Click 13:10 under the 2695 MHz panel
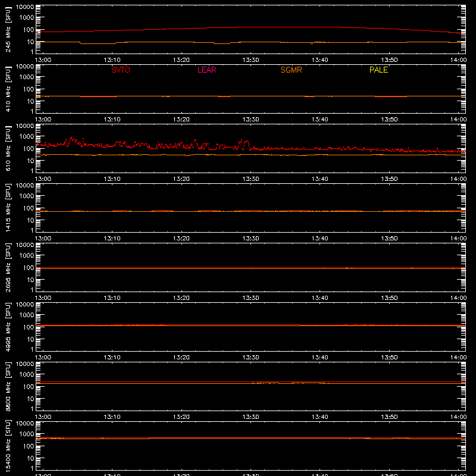This screenshot has width=476, height=476. click(112, 298)
